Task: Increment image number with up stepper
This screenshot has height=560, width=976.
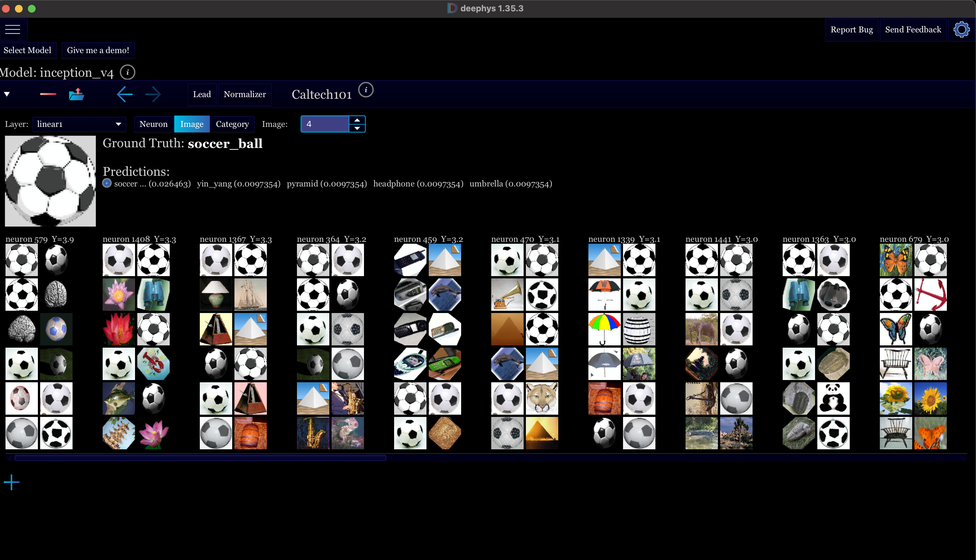Action: (357, 120)
